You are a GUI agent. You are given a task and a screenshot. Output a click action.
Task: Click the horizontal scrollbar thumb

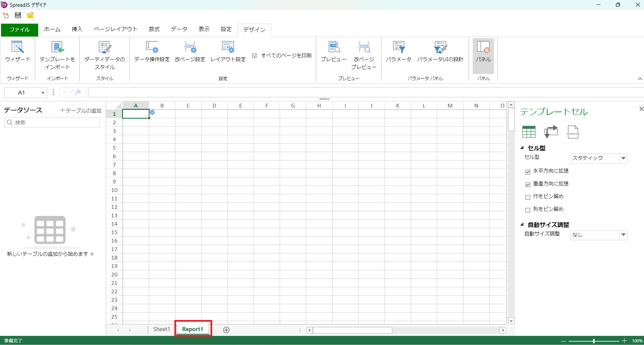(352, 330)
